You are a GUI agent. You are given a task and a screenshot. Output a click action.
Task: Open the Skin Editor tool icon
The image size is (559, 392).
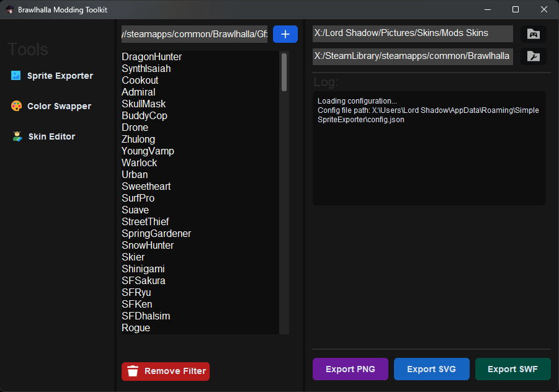(x=14, y=136)
